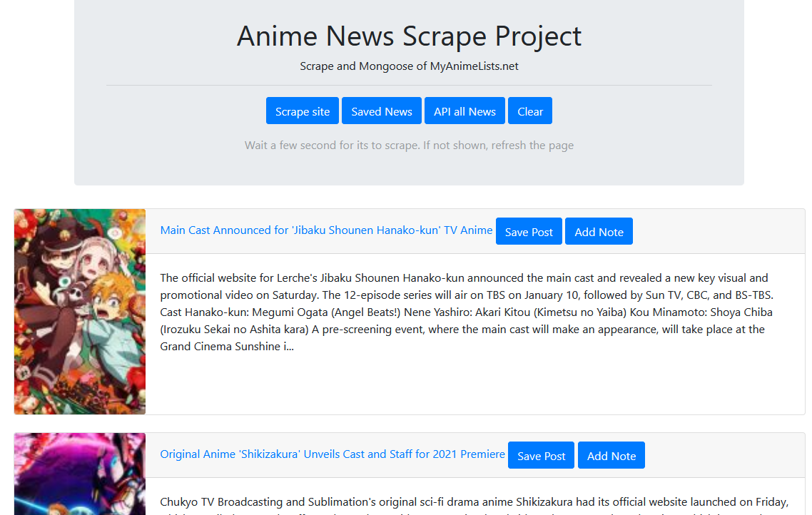Click the divider line under the subtitle
The height and width of the screenshot is (515, 812).
point(409,86)
